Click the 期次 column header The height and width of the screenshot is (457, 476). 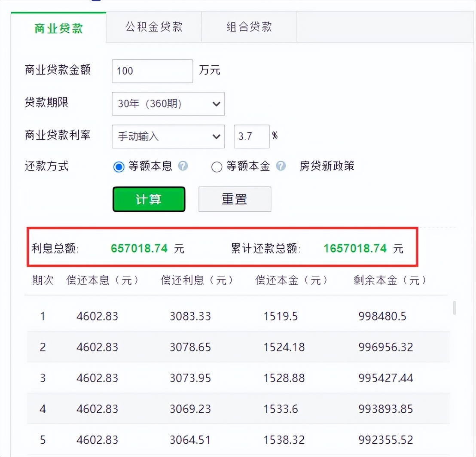tap(43, 280)
